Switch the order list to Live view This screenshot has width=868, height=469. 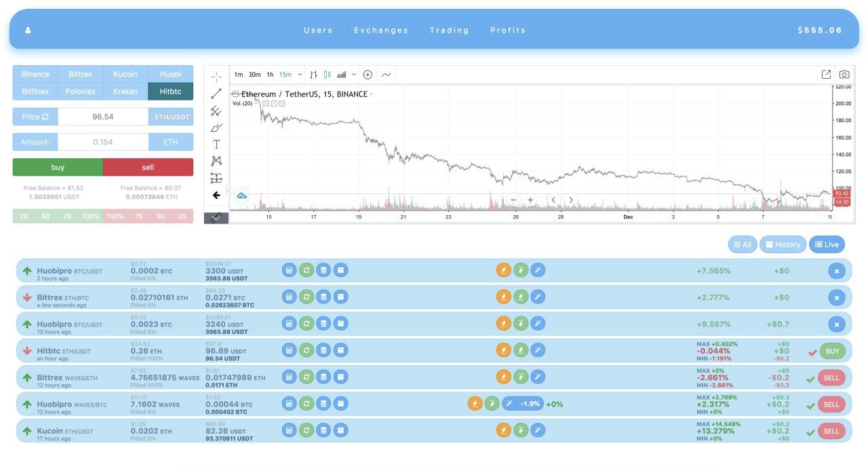pyautogui.click(x=827, y=245)
